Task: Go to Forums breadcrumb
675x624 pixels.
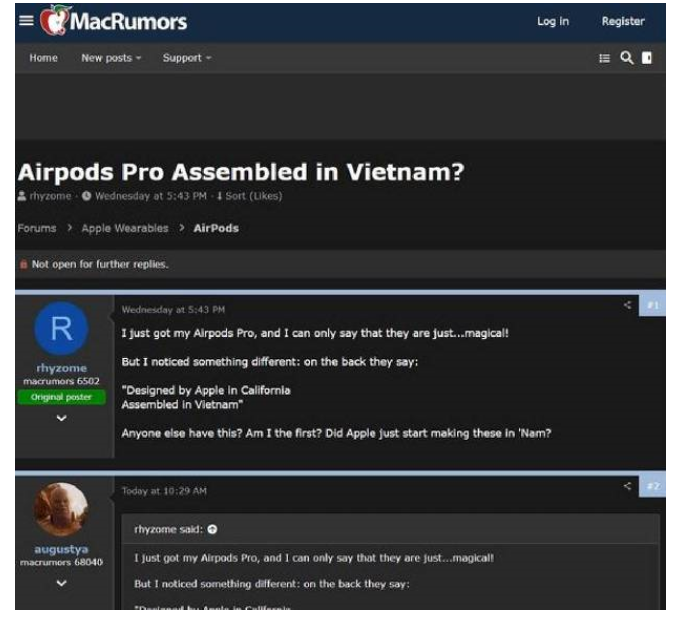Action: [x=37, y=228]
